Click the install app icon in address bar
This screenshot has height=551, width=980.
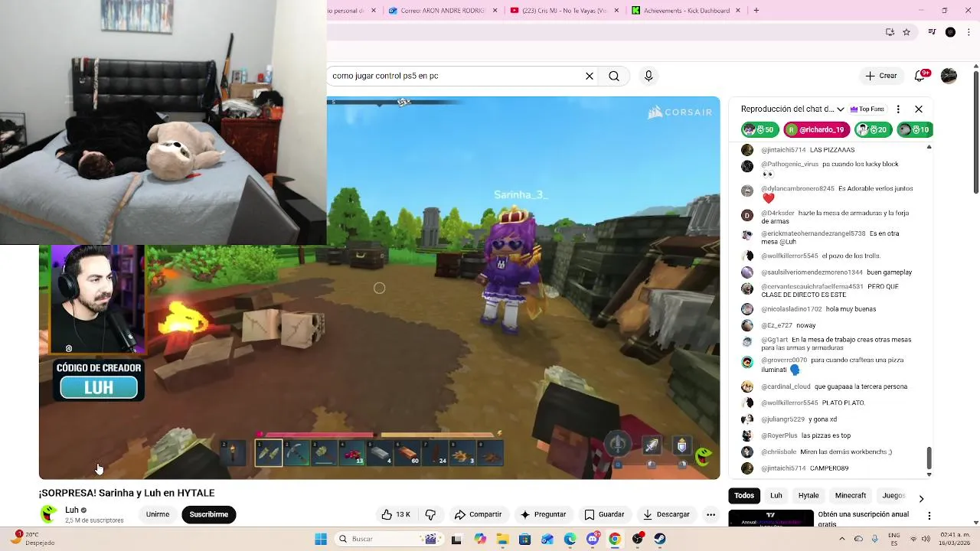890,32
